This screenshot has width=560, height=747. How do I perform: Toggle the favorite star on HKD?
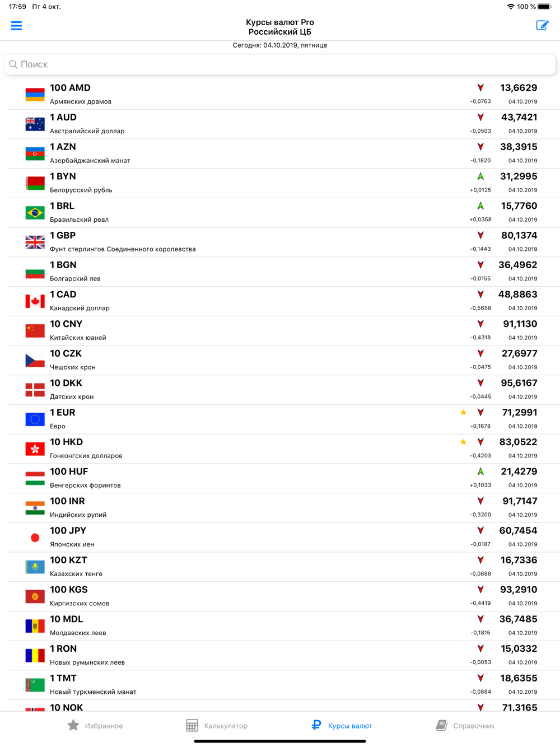pos(463,442)
